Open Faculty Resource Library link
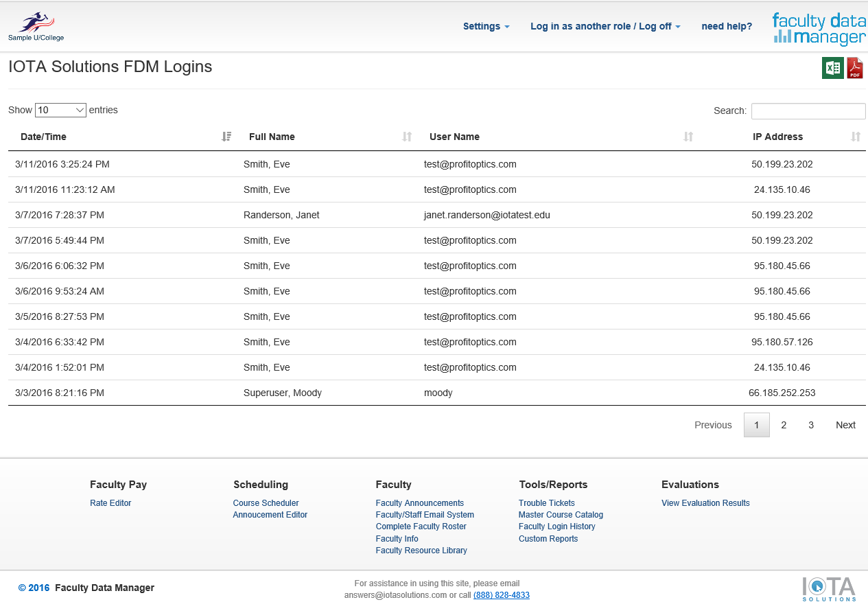Image resolution: width=868 pixels, height=613 pixels. [x=421, y=551]
